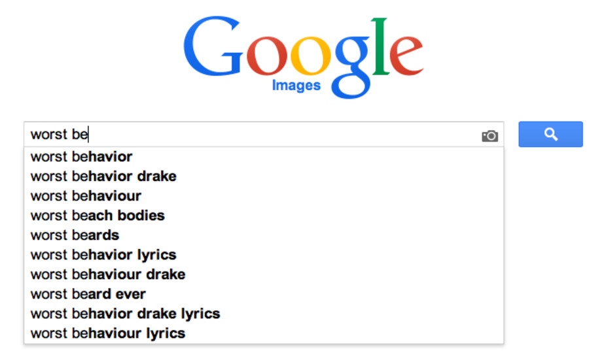This screenshot has width=602, height=364.
Task: Click the magnifying glass search icon
Action: 550,134
